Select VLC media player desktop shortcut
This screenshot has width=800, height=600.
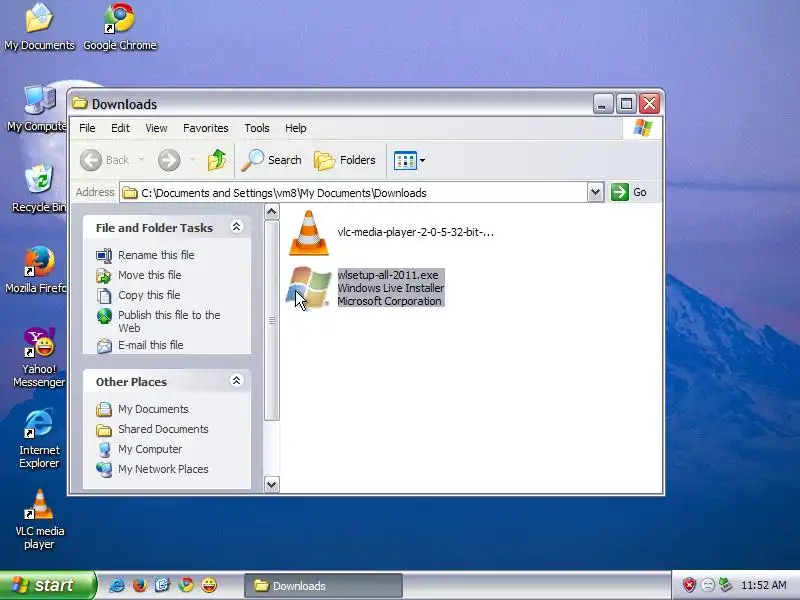(39, 519)
